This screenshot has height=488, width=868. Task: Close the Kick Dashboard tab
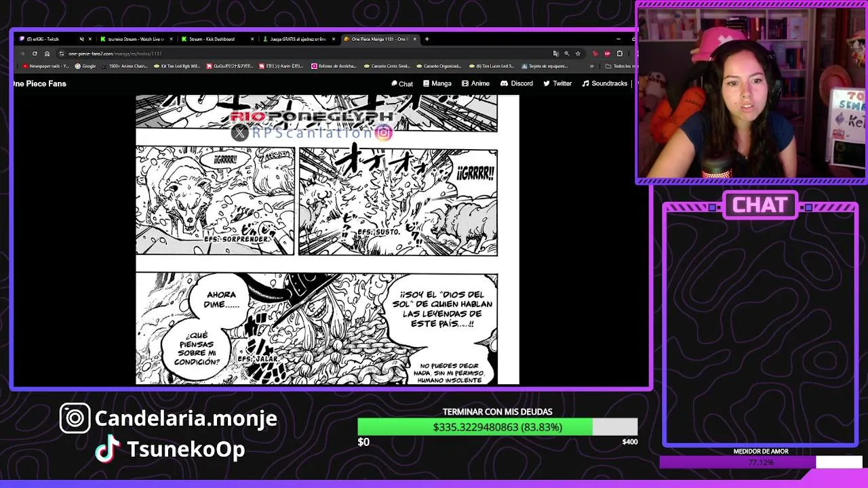pyautogui.click(x=252, y=39)
